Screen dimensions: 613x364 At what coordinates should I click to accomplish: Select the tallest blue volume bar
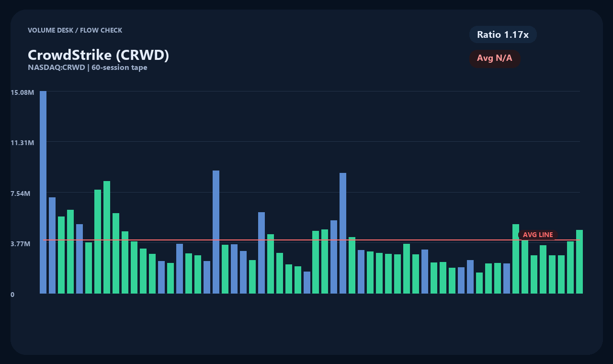pyautogui.click(x=43, y=192)
